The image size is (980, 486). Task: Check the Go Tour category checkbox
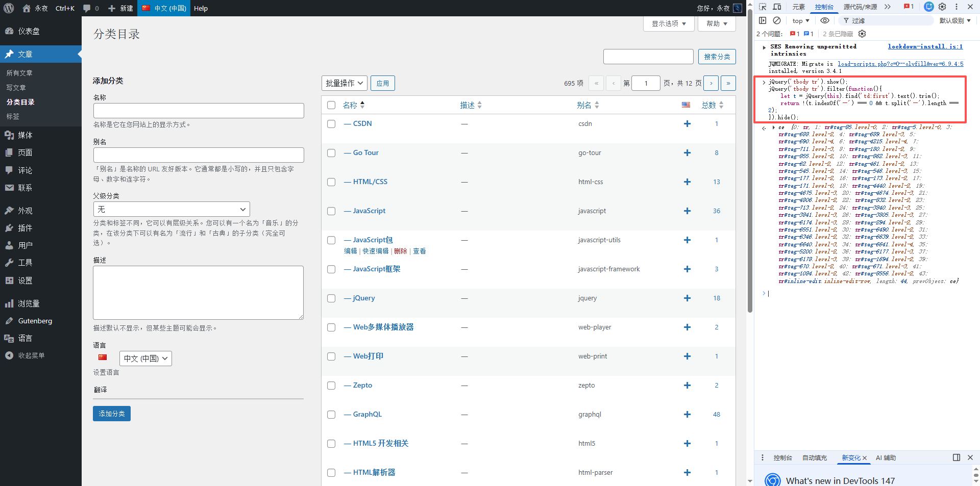coord(331,153)
